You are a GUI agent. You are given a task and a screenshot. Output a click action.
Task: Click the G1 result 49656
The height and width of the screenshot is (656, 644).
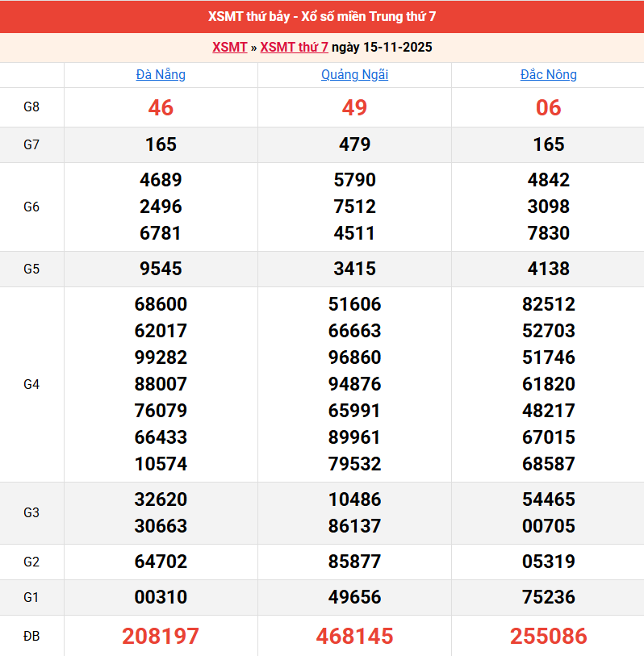pyautogui.click(x=354, y=597)
